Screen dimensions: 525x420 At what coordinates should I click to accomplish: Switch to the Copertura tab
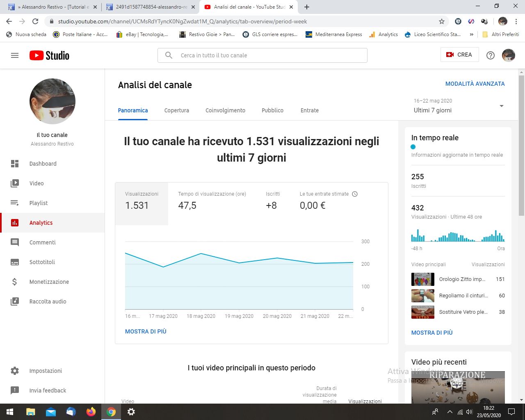click(177, 110)
